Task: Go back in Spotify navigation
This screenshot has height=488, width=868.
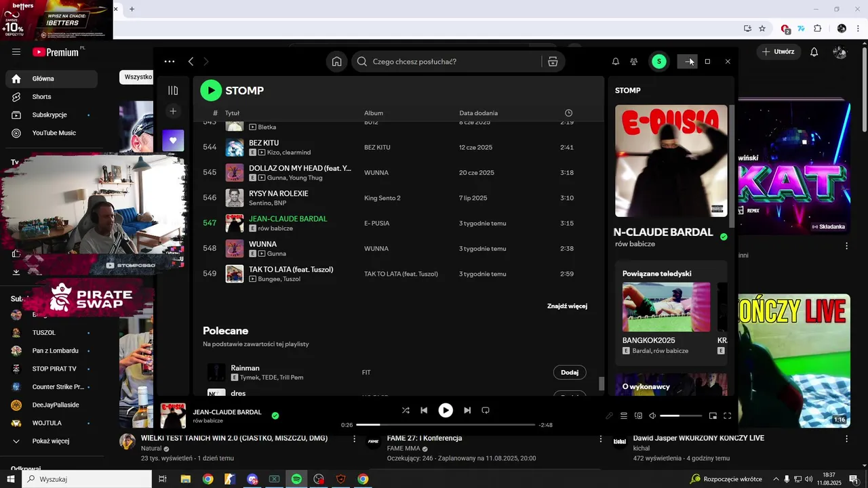Action: pos(191,62)
